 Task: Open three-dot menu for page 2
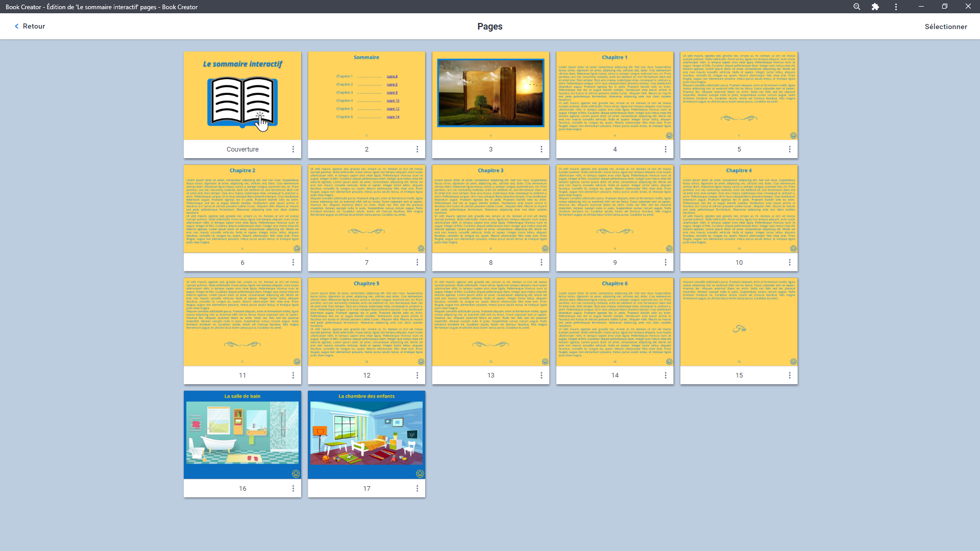click(x=417, y=149)
